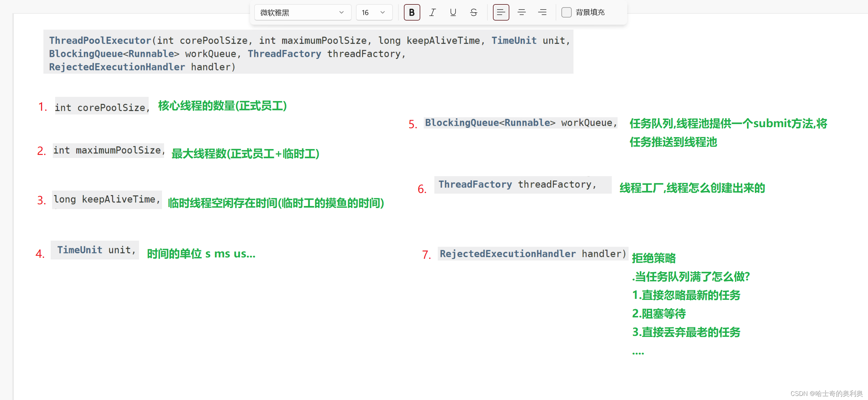Click the BlockingQueue workQueue code snippet
Screen dimensions: 868x400
(x=520, y=123)
